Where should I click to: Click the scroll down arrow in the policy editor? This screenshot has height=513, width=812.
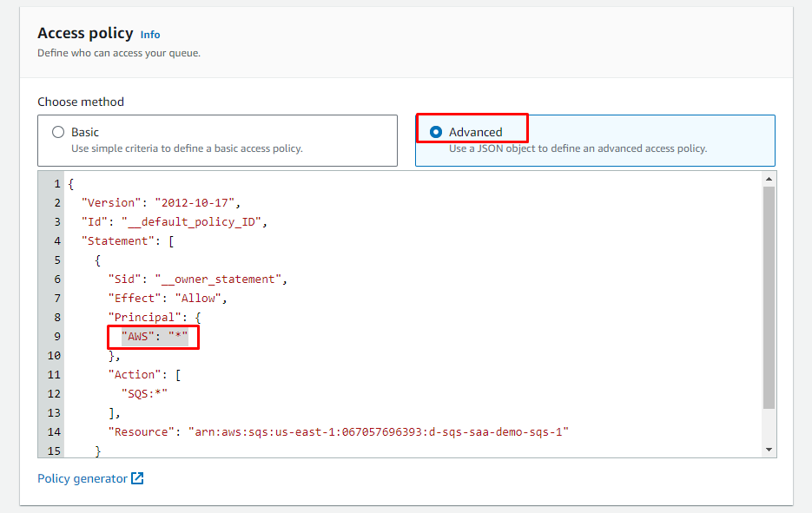(x=768, y=449)
